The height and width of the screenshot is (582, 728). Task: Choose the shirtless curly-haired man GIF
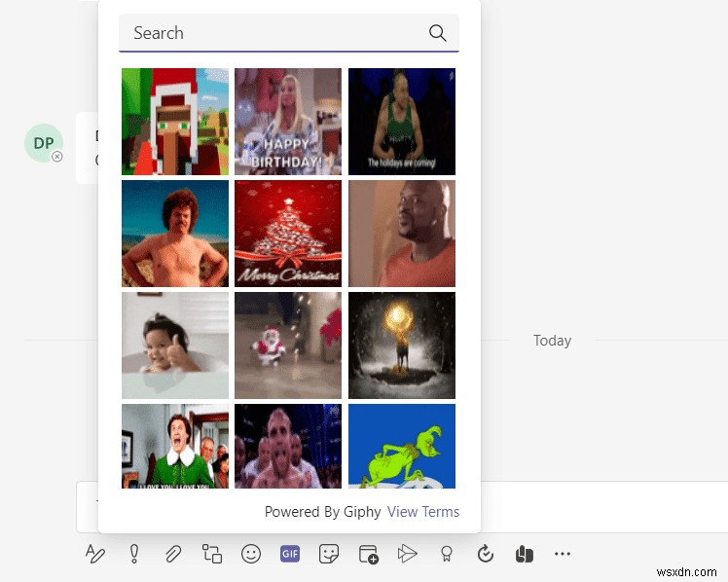tap(175, 234)
